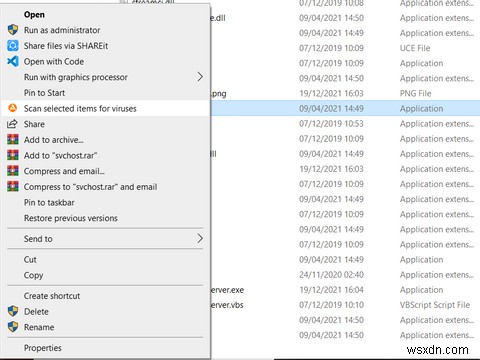The width and height of the screenshot is (480, 360).
Task: Click the shield icon beside Rename
Action: click(x=13, y=327)
